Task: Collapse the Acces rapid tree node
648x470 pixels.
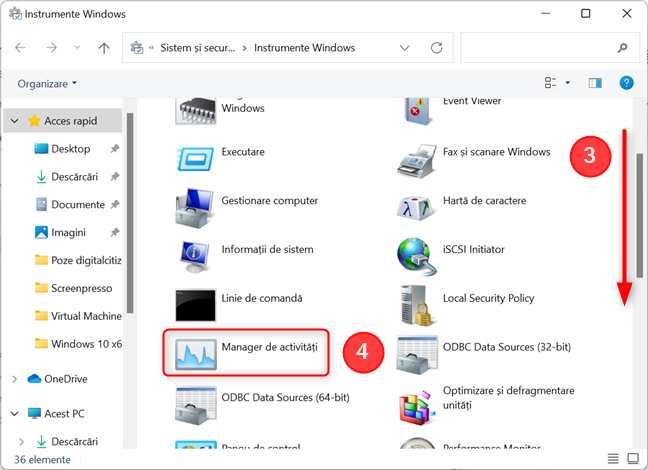Action: [14, 121]
